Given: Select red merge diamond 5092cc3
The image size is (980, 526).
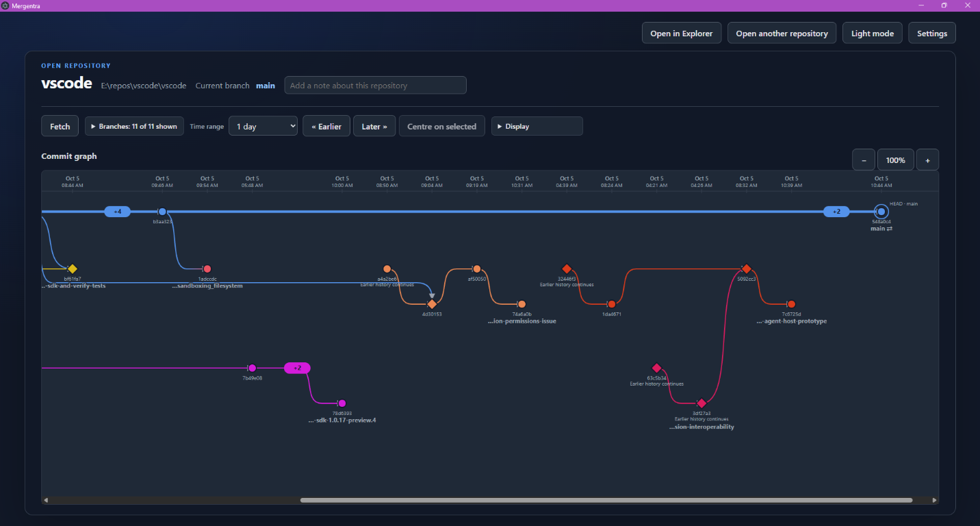Looking at the screenshot, I should pyautogui.click(x=747, y=268).
